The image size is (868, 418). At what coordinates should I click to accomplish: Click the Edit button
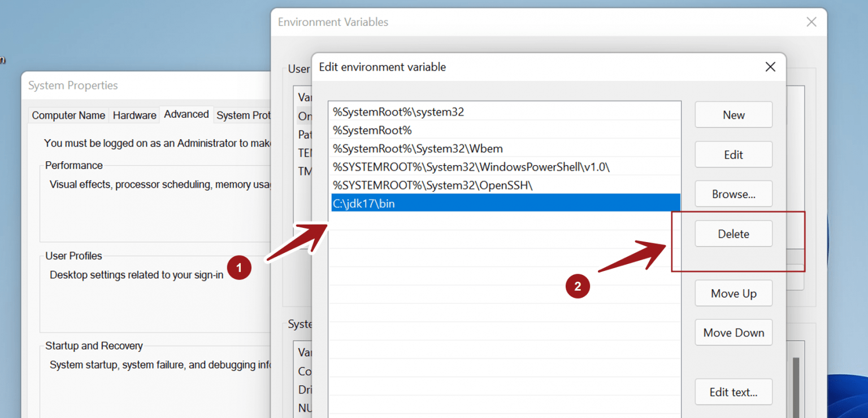733,154
